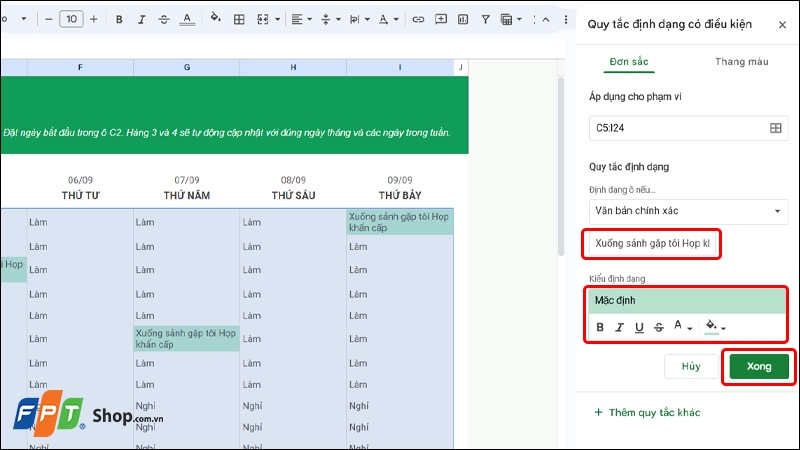Create a filter with funnel icon
Image resolution: width=800 pixels, height=450 pixels.
(x=485, y=19)
